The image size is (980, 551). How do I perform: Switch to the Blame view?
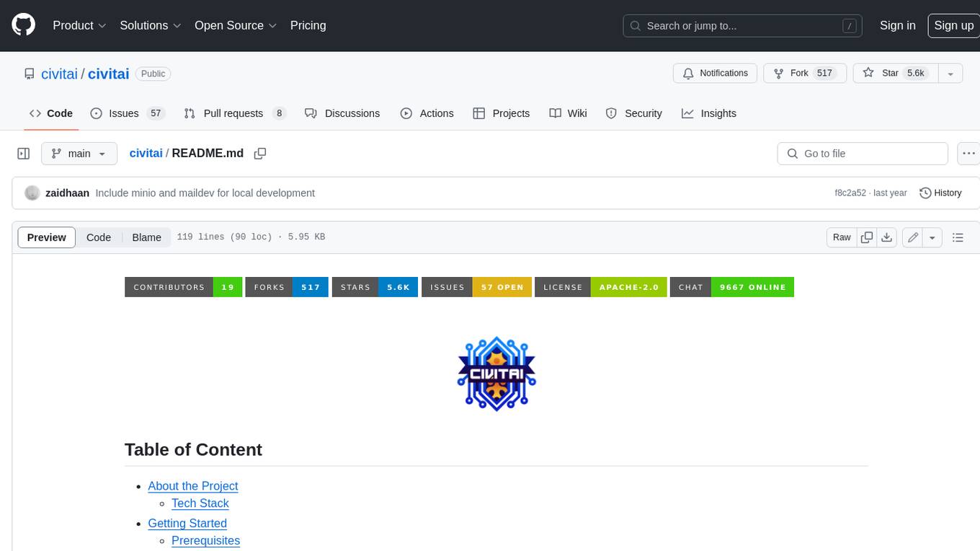[146, 237]
